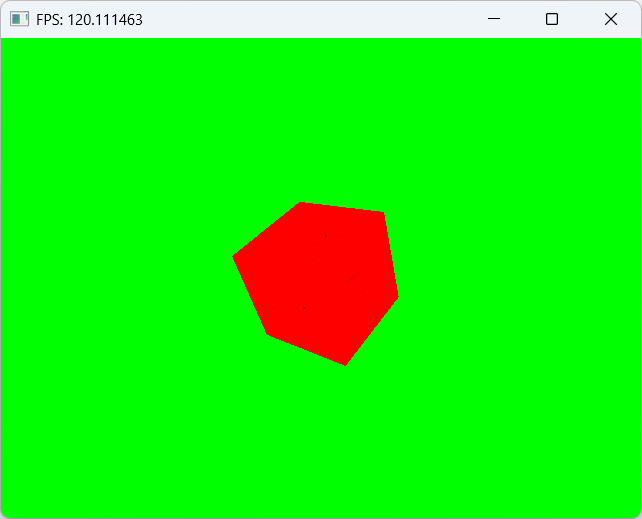The height and width of the screenshot is (519, 642).
Task: Click the empty title bar area right of the FPS text
Action: 300,19
